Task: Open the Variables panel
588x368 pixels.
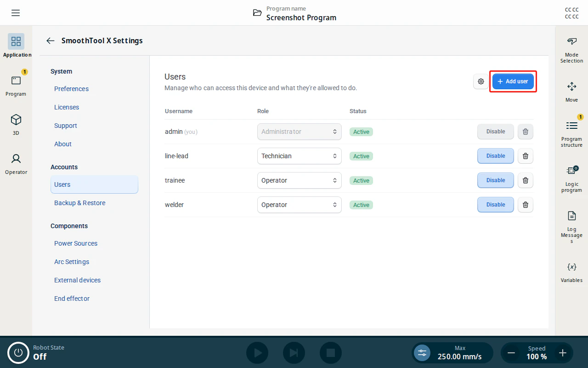Action: point(571,272)
